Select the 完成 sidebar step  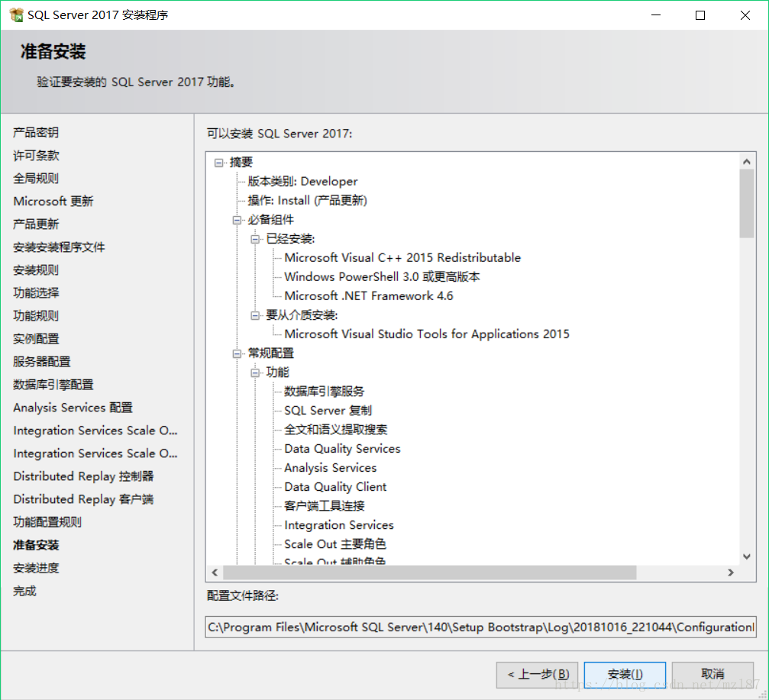pos(24,591)
